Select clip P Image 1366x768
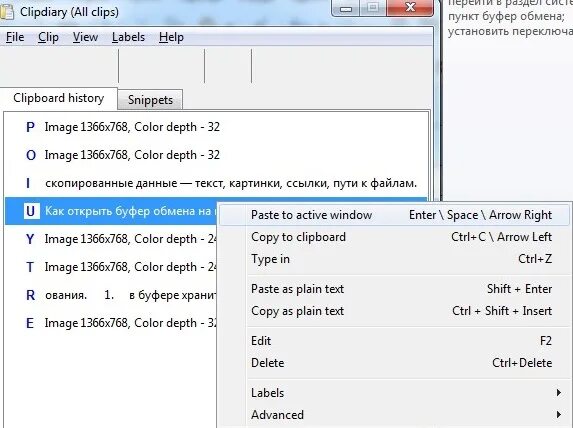This screenshot has height=428, width=573. (x=216, y=127)
